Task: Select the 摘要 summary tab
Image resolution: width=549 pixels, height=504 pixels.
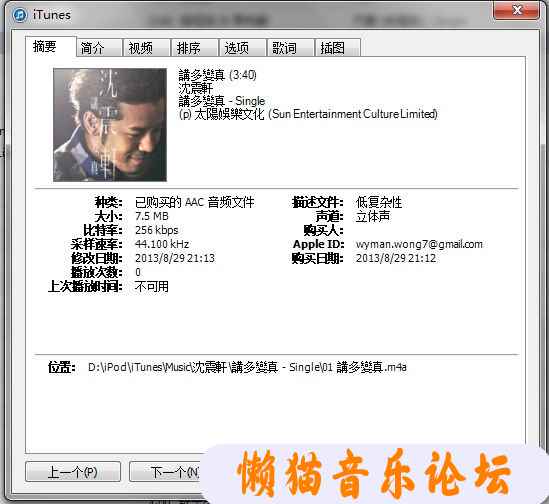Action: pos(51,46)
